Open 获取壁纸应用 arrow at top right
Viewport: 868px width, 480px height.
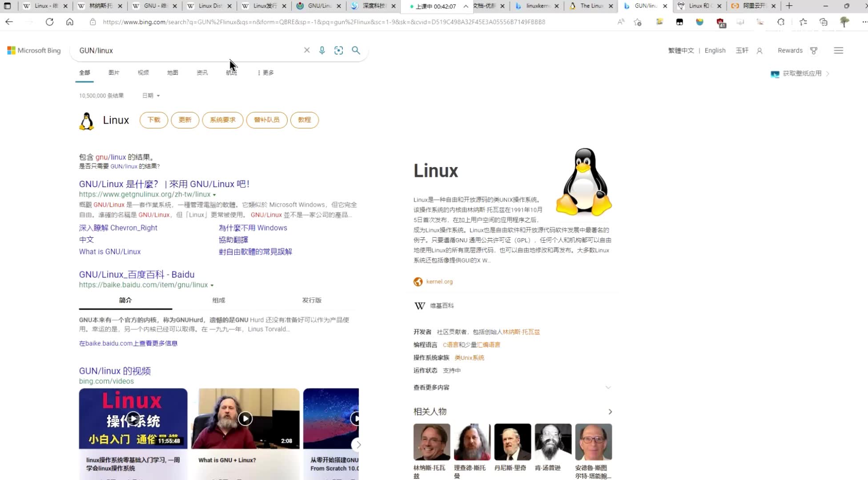point(828,73)
